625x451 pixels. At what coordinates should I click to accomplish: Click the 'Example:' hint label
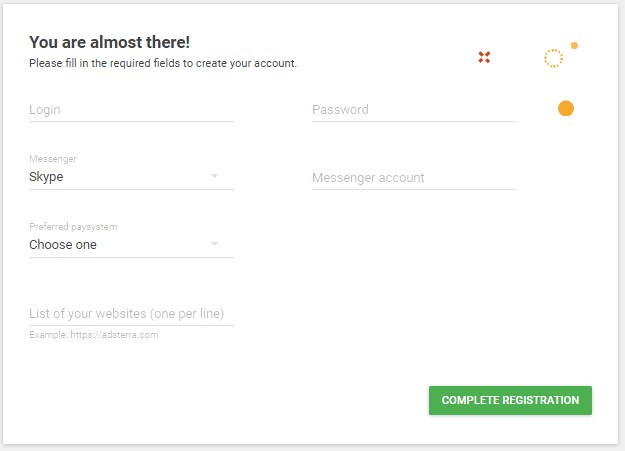pyautogui.click(x=49, y=335)
